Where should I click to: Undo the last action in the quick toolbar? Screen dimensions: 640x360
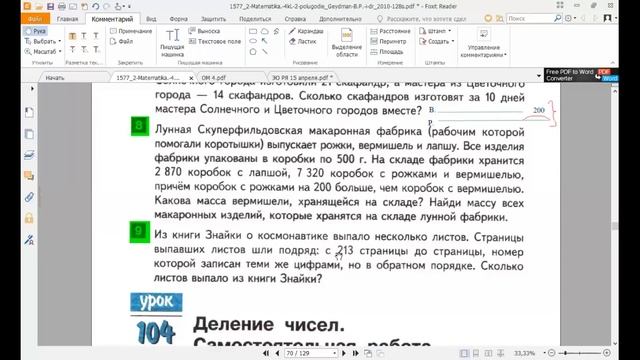click(96, 6)
